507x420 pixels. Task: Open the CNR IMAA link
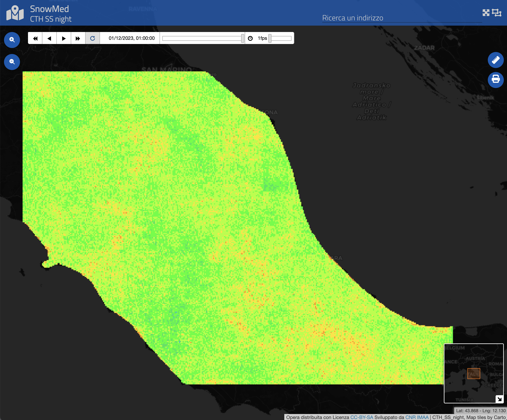point(417,417)
